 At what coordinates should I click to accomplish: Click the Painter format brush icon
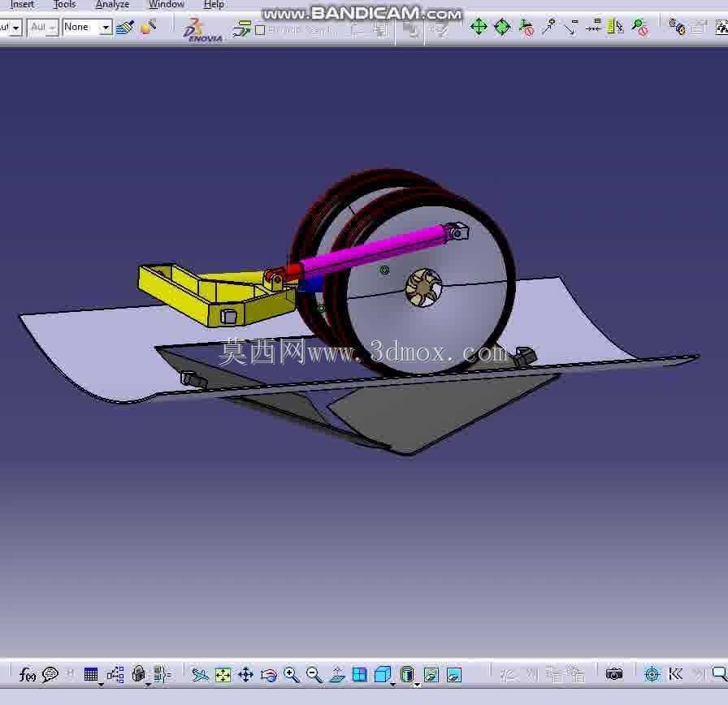click(x=125, y=28)
